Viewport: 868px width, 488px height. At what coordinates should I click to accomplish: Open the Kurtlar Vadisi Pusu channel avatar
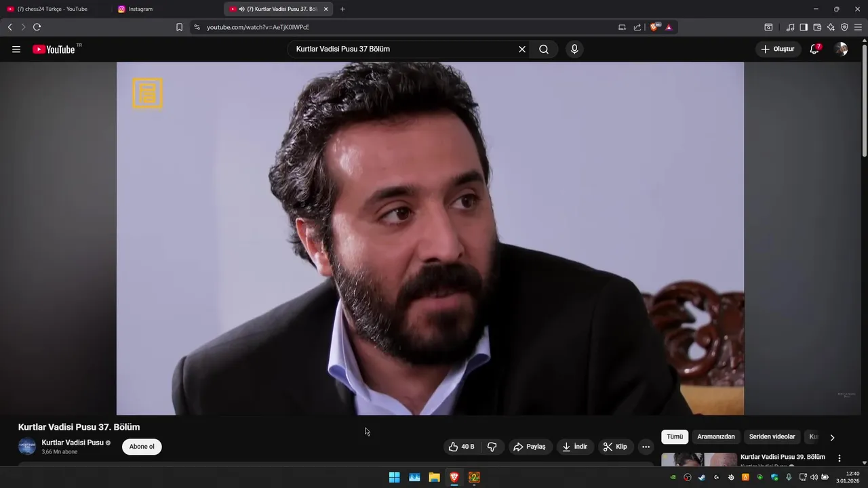pos(27,447)
